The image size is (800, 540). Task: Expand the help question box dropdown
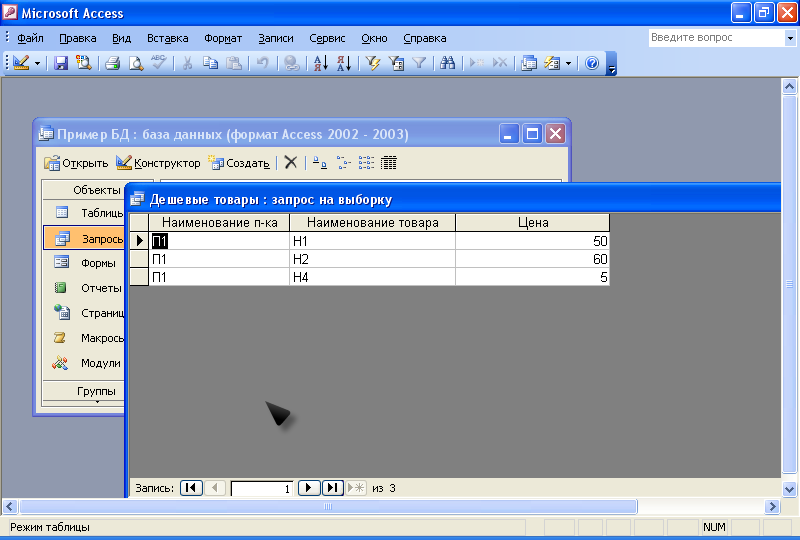[790, 38]
